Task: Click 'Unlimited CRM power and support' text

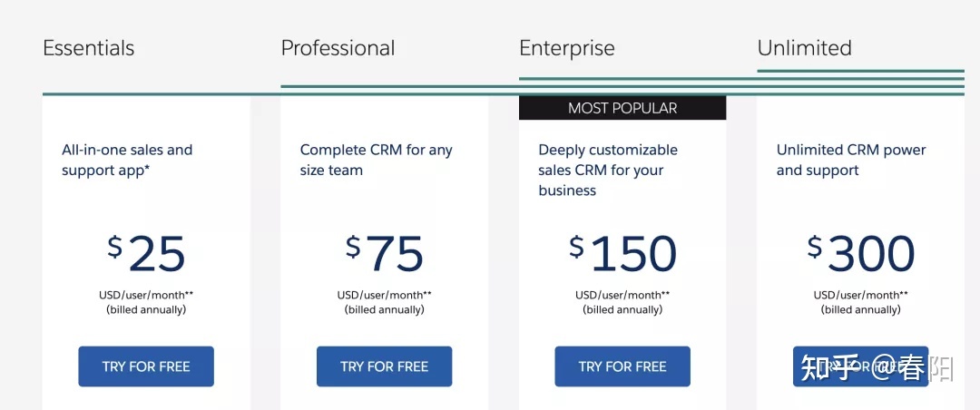Action: [x=850, y=160]
